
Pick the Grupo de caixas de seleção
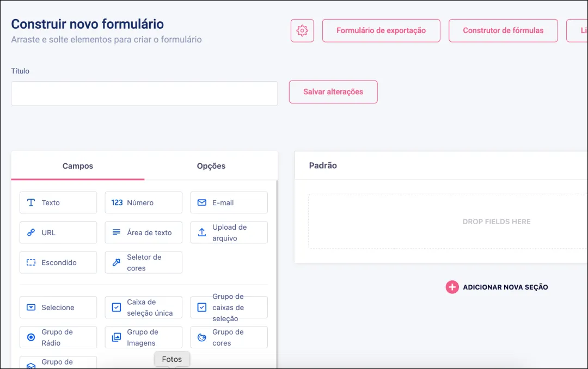click(x=229, y=307)
